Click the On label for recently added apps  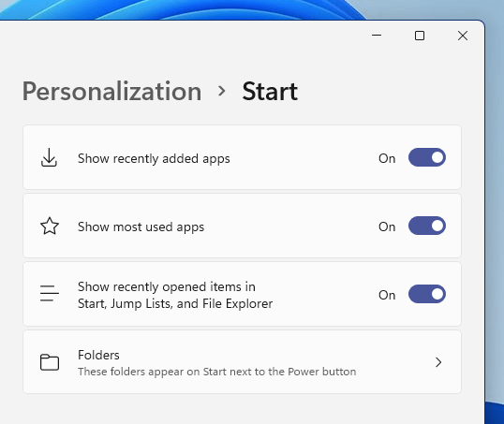pyautogui.click(x=387, y=158)
